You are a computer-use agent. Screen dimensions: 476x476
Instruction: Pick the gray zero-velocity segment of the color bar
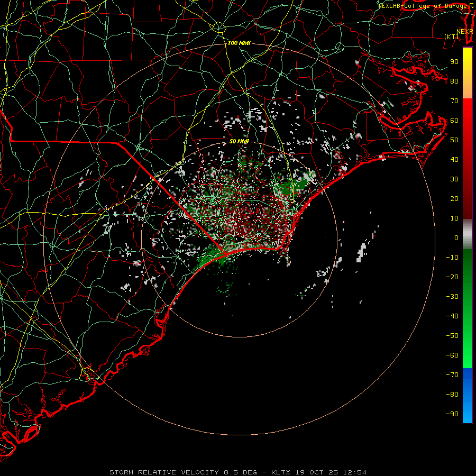(x=467, y=234)
